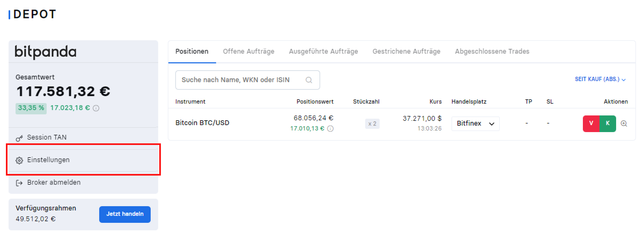Click the Jetzt handeln button
Image resolution: width=644 pixels, height=240 pixels.
(125, 214)
